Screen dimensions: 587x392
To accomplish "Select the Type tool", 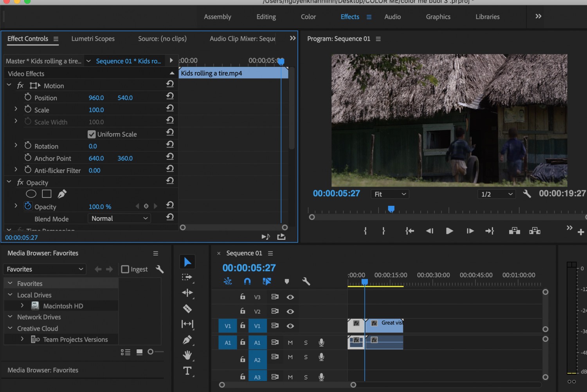I will [187, 371].
